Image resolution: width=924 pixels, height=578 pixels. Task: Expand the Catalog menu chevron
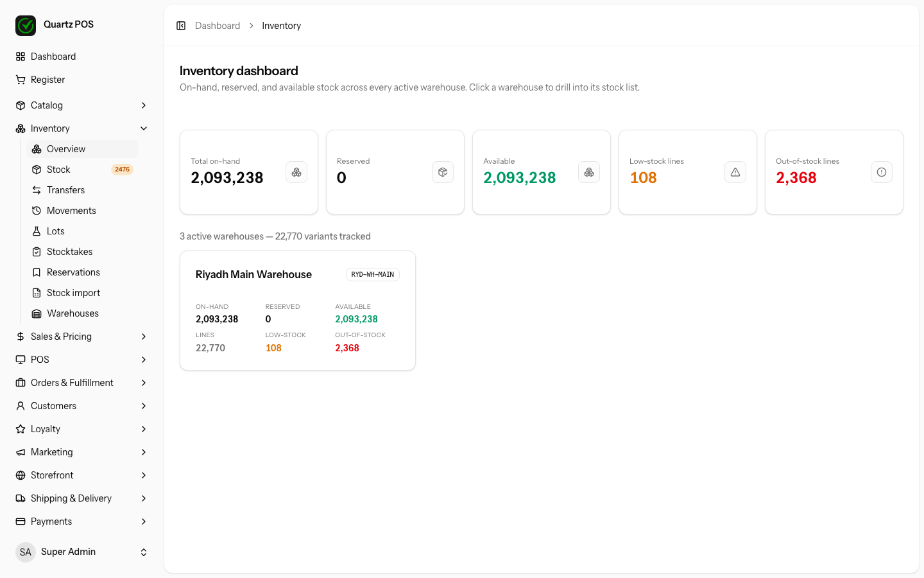pyautogui.click(x=144, y=105)
